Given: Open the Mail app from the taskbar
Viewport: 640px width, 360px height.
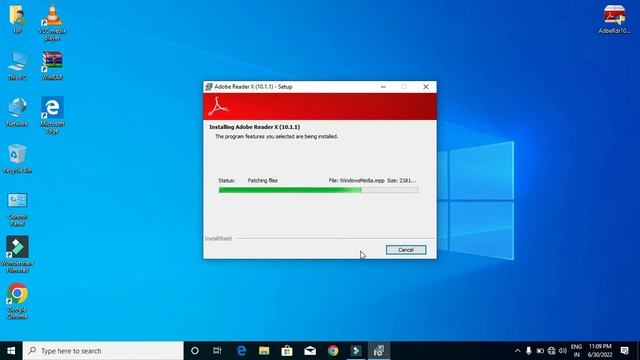Looking at the screenshot, I should coord(310,351).
